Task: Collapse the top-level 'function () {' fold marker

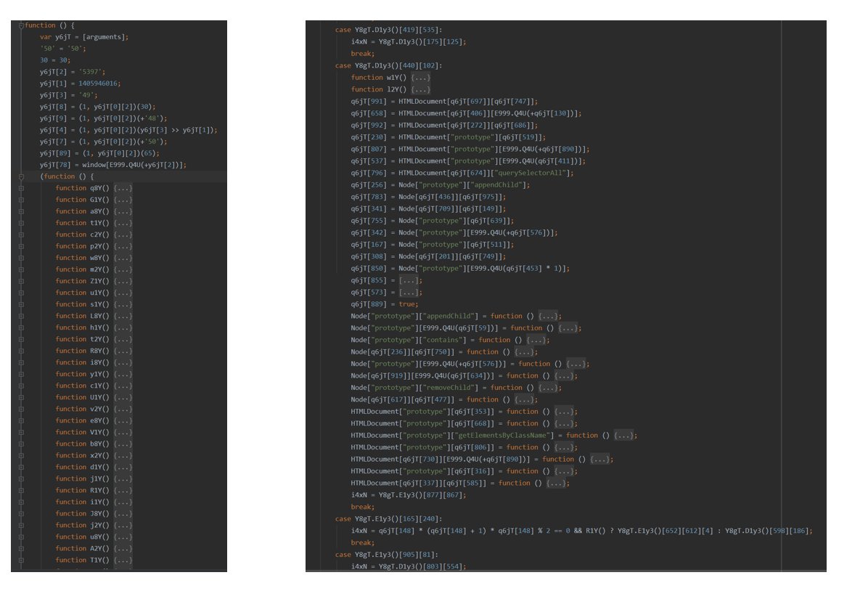Action: [21, 25]
